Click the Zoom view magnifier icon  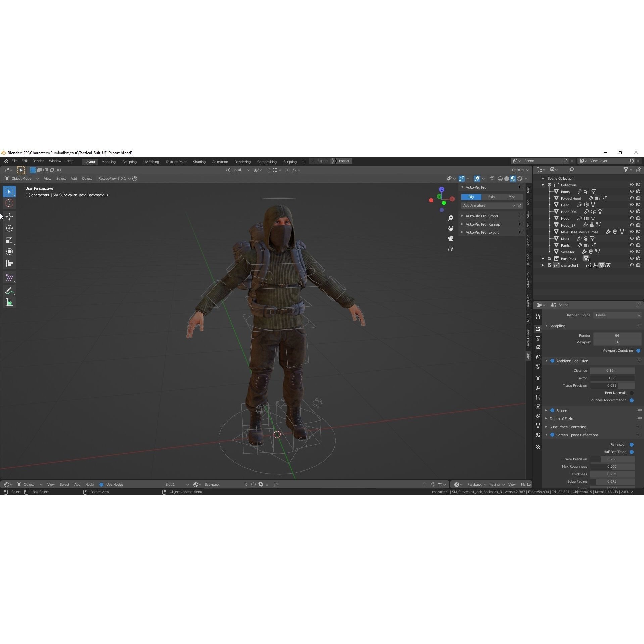(x=451, y=218)
